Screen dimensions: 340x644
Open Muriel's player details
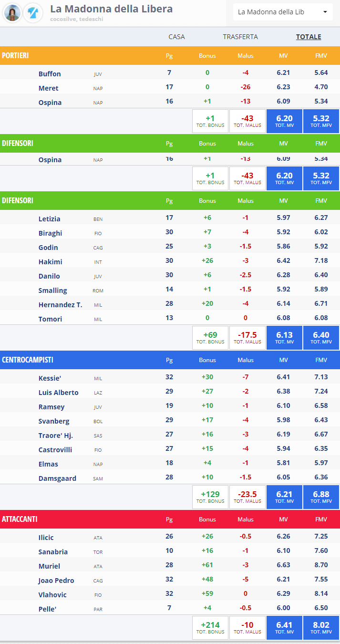click(49, 566)
